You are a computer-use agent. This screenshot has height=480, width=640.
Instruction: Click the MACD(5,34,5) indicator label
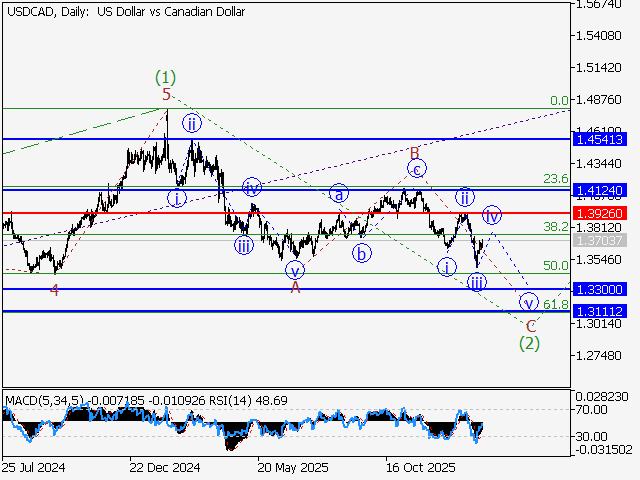click(44, 401)
